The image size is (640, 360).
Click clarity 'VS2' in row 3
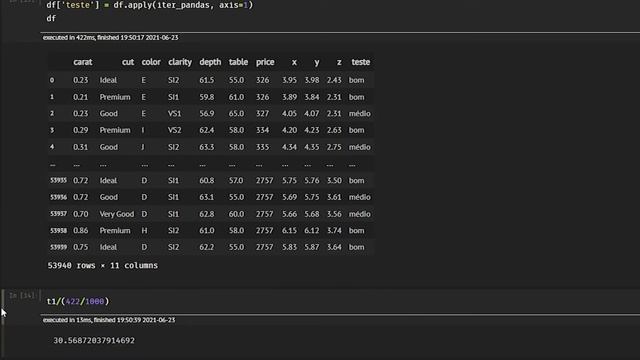[174, 130]
